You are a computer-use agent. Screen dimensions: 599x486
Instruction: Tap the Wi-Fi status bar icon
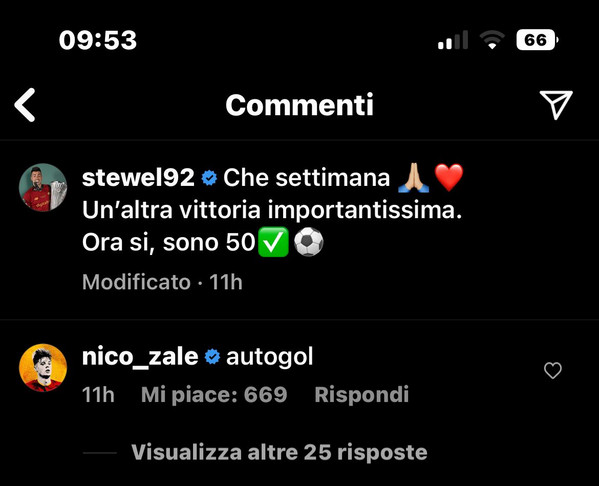[492, 40]
